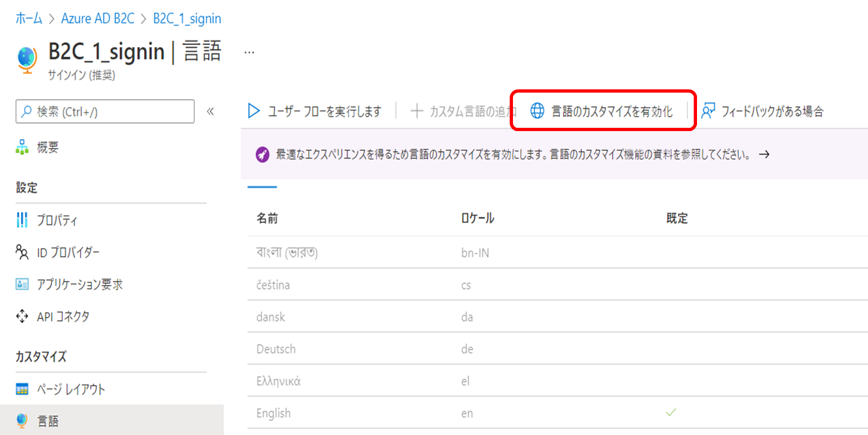This screenshot has width=868, height=435.
Task: Select the čeština language row
Action: click(558, 284)
